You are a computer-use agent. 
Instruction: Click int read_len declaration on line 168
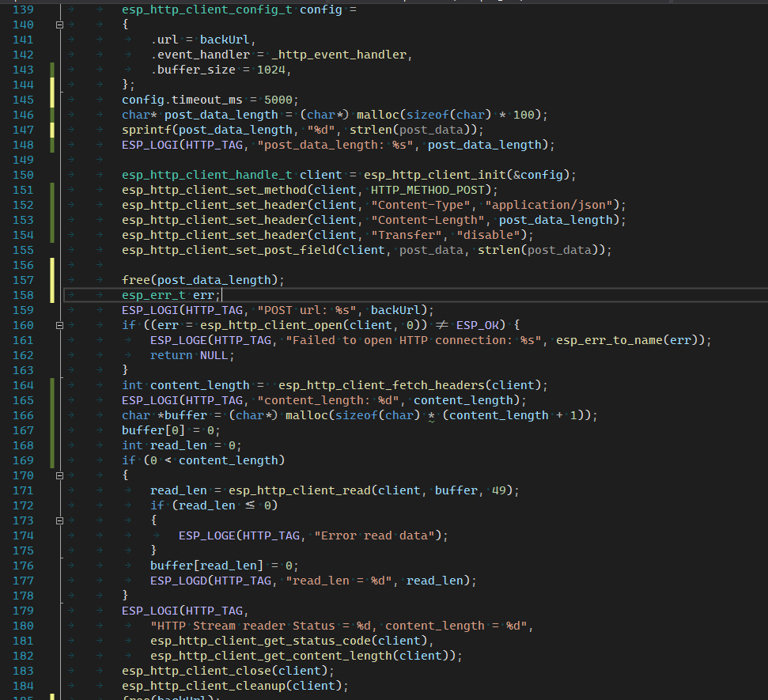point(164,446)
